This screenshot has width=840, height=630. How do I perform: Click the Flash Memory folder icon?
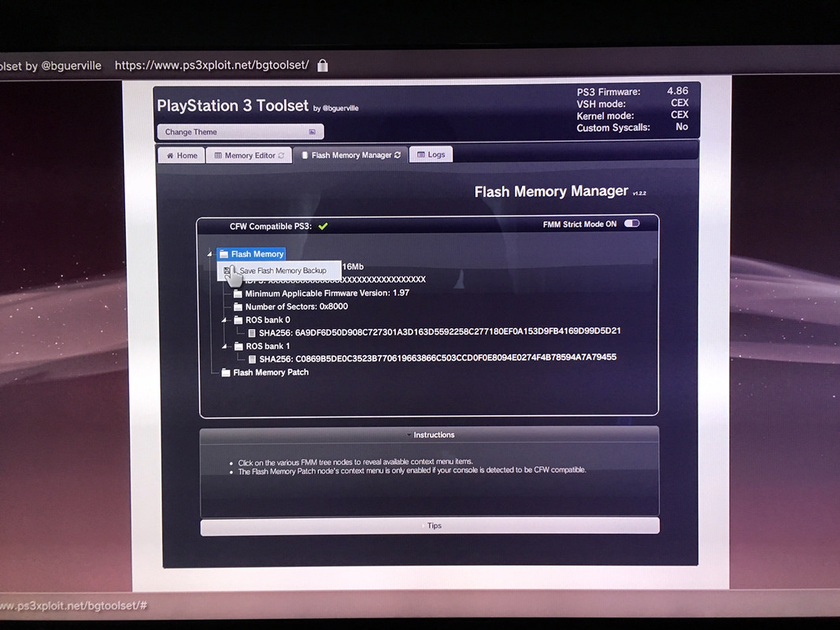coord(224,254)
